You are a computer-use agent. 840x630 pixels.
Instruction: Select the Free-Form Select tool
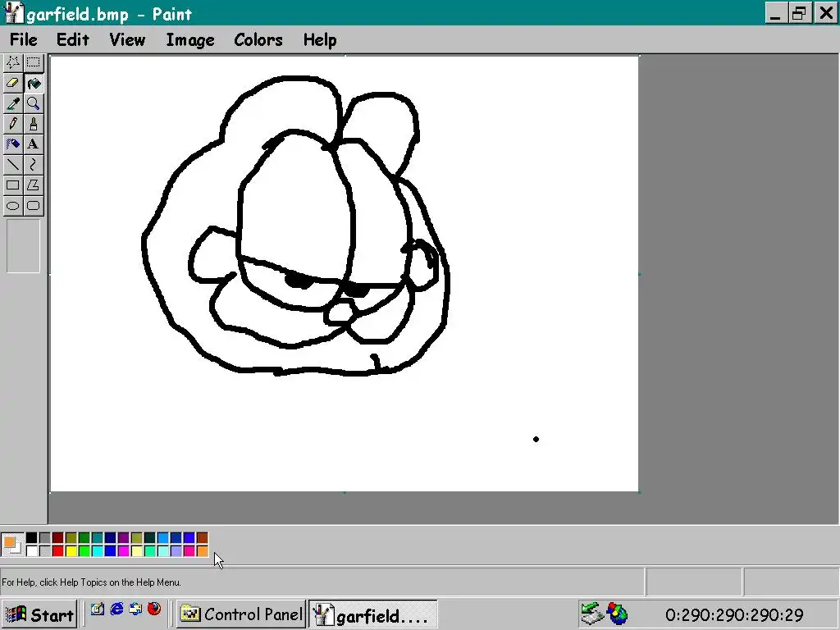click(13, 62)
